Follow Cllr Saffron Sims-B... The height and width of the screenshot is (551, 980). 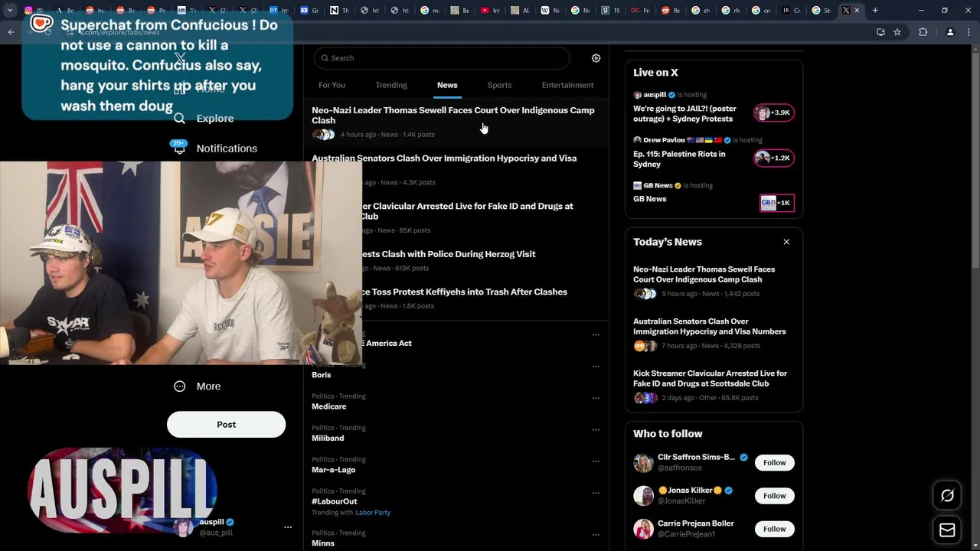[x=774, y=463]
